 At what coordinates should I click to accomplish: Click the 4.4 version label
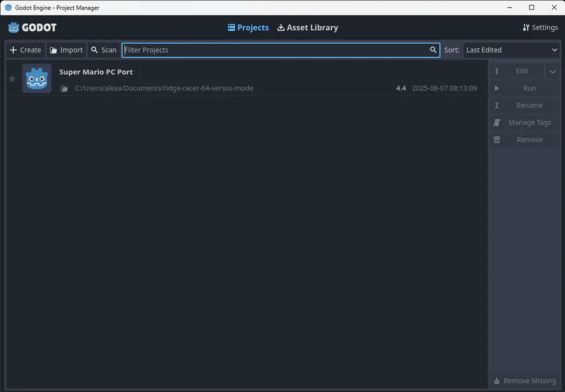(401, 88)
